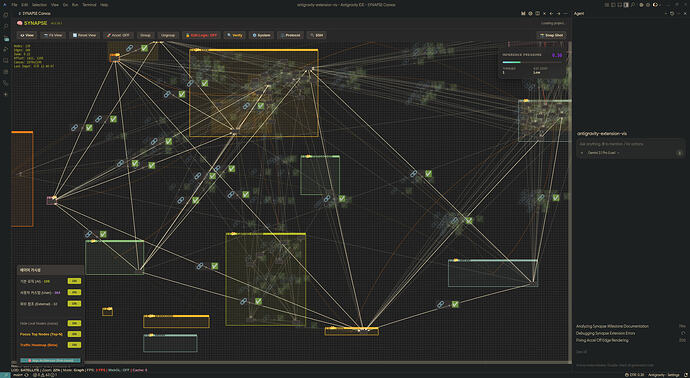Click the remote connection icon in status bar corner
690x378 pixels.
point(5,374)
